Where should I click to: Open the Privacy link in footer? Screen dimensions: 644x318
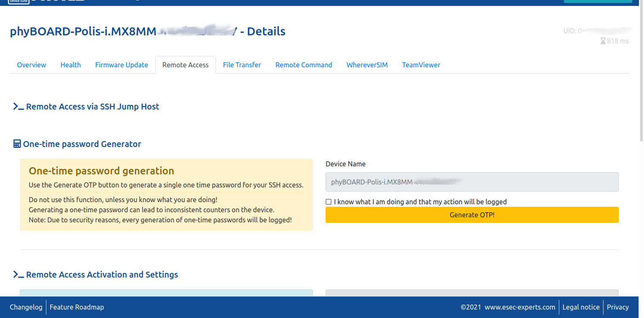(x=617, y=307)
